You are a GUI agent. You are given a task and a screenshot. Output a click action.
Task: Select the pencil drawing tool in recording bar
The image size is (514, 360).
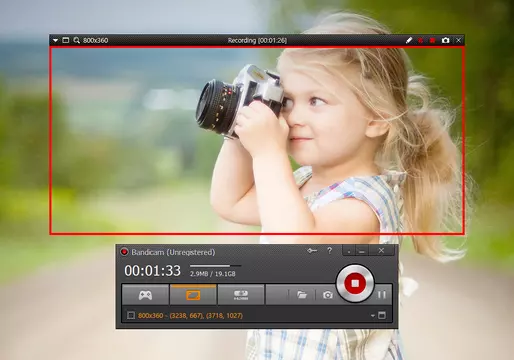409,40
